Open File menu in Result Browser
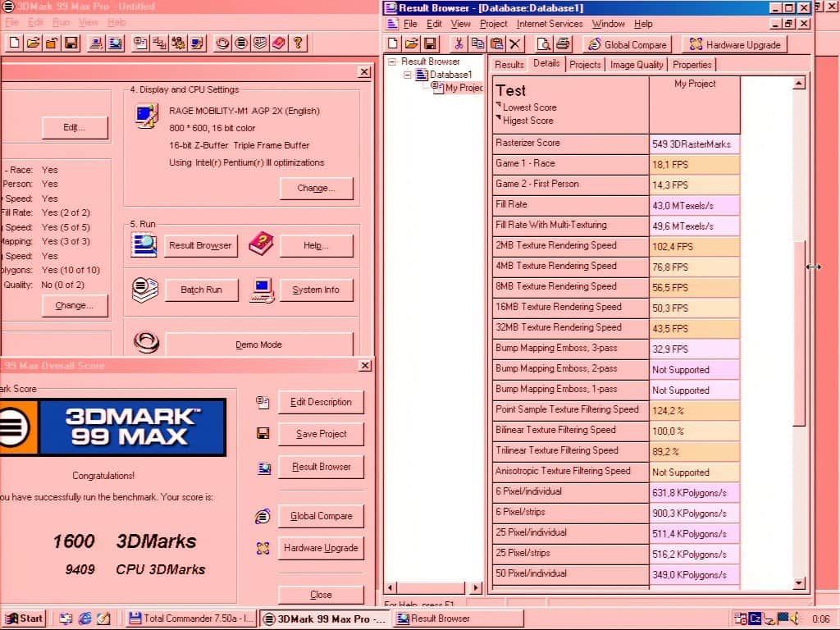This screenshot has width=840, height=630. tap(410, 24)
